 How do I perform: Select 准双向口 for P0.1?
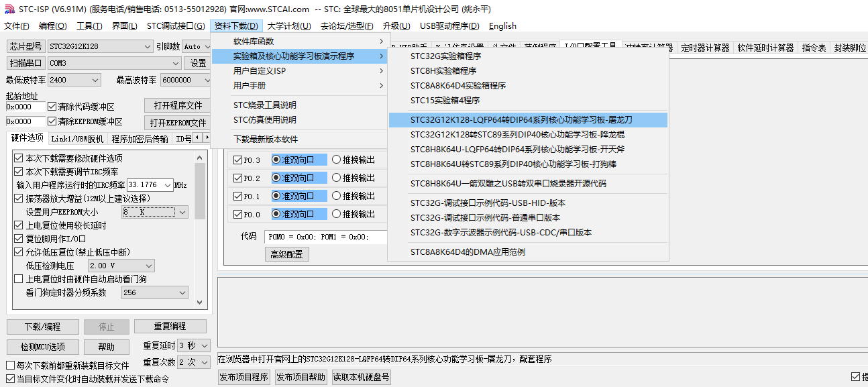276,196
